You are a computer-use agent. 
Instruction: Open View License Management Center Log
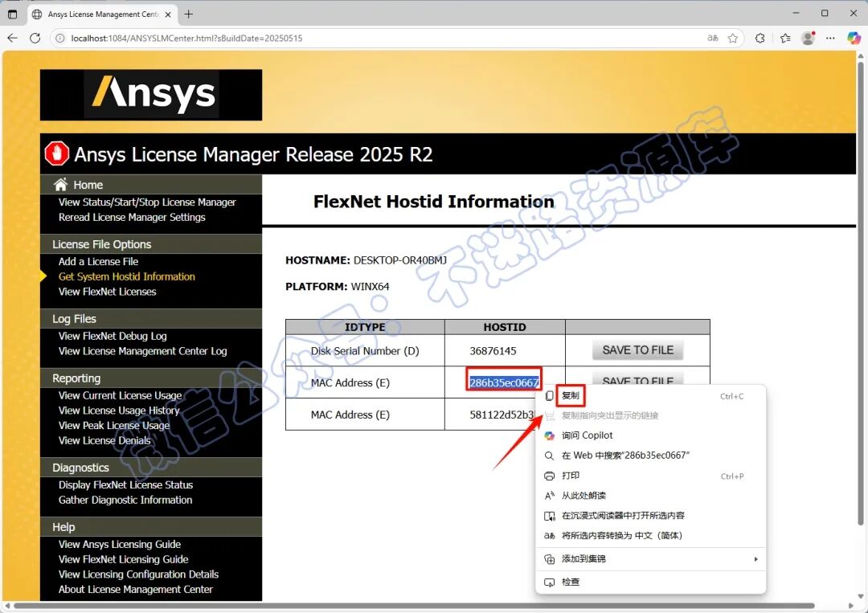click(143, 351)
